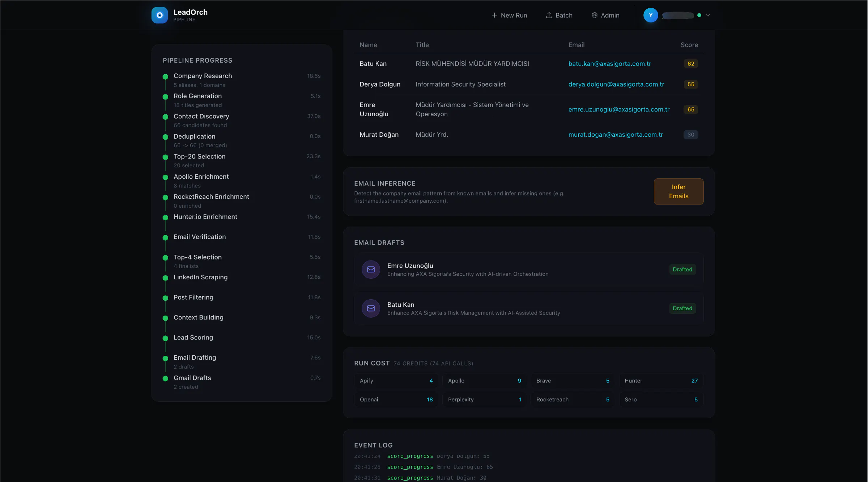The width and height of the screenshot is (868, 482).
Task: Click the 74 CREDITS run cost summary
Action: point(433,363)
